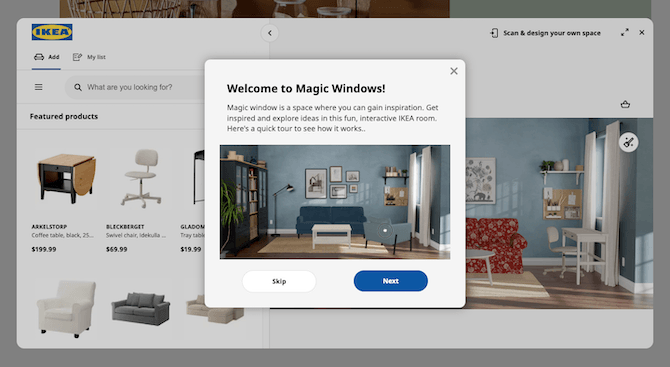Collapse the side panel with the chevron
This screenshot has height=367, width=670.
click(x=270, y=33)
